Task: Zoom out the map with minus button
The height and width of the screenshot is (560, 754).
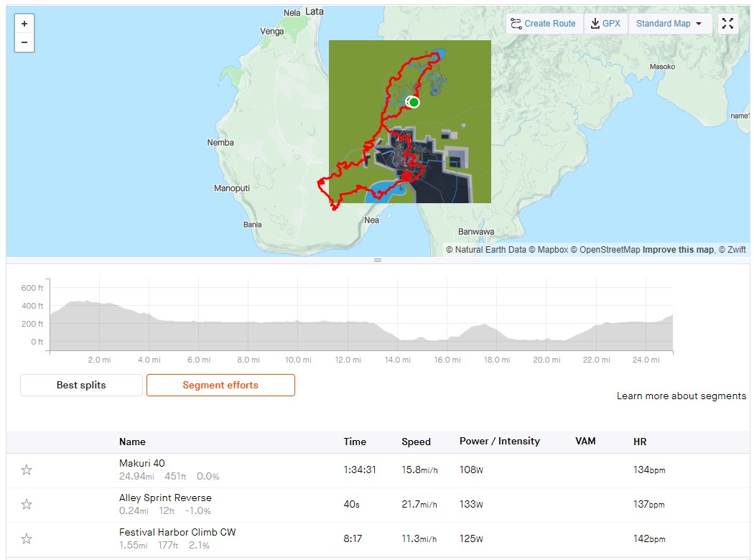Action: [24, 42]
